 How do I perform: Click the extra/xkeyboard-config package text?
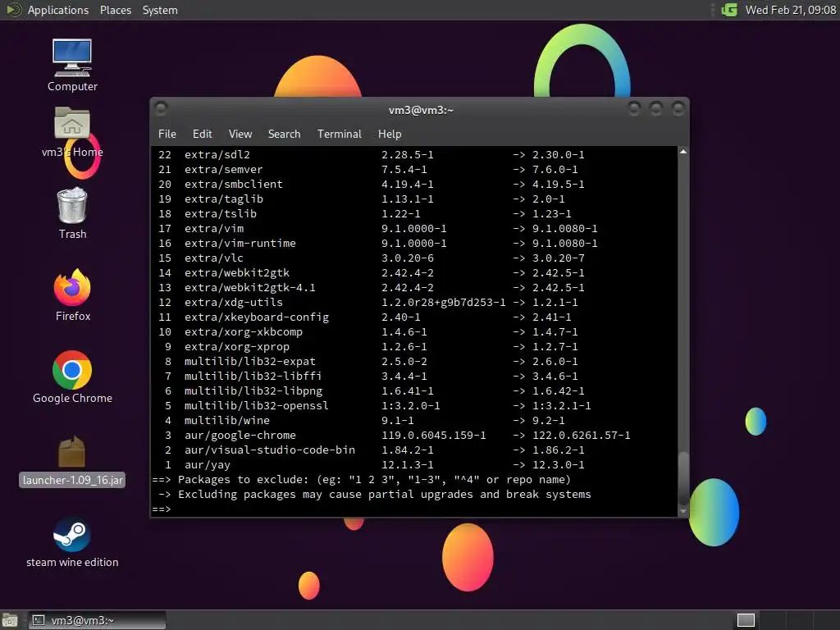pyautogui.click(x=257, y=317)
